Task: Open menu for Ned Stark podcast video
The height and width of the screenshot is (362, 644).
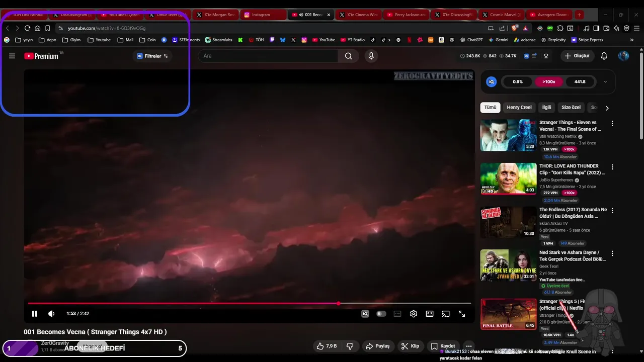Action: click(612, 253)
